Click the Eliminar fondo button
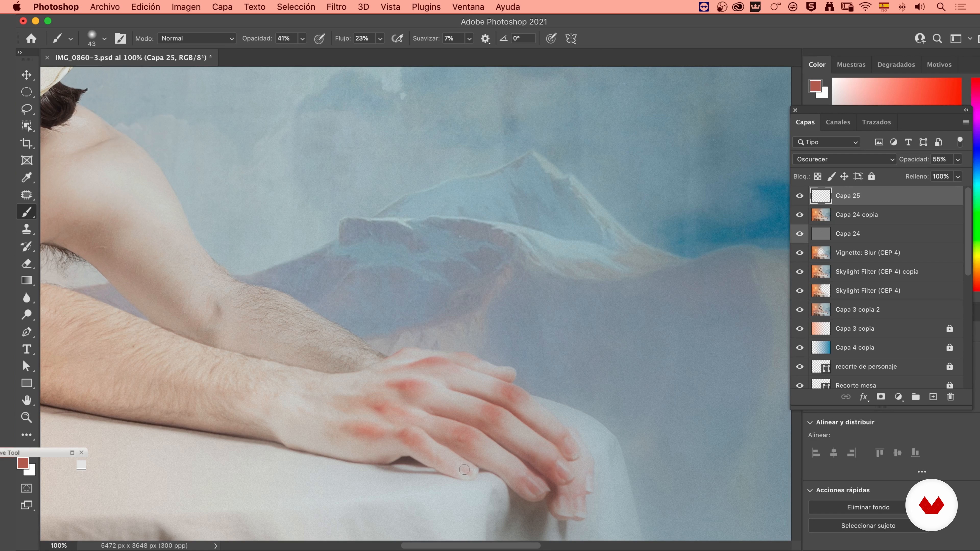 tap(868, 507)
